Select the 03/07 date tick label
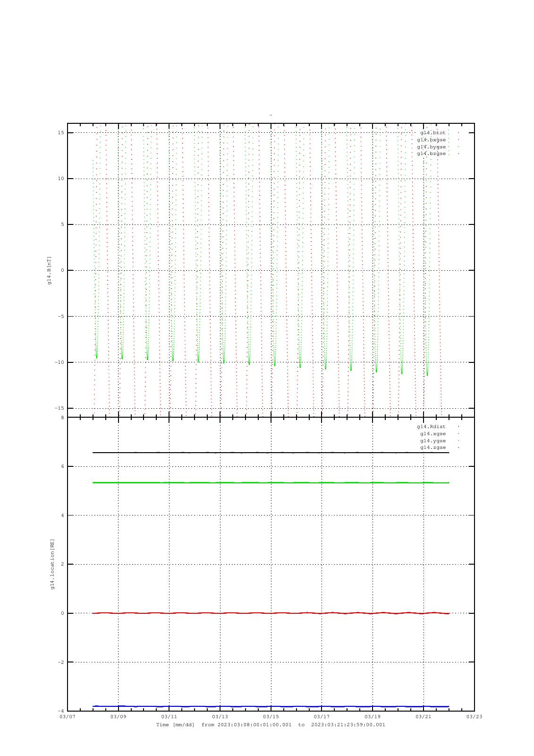This screenshot has height=756, width=534. coord(68,717)
